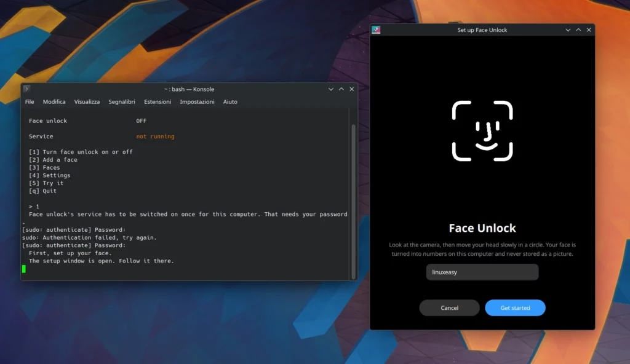Click 'First, set up your face.' line

(70, 253)
